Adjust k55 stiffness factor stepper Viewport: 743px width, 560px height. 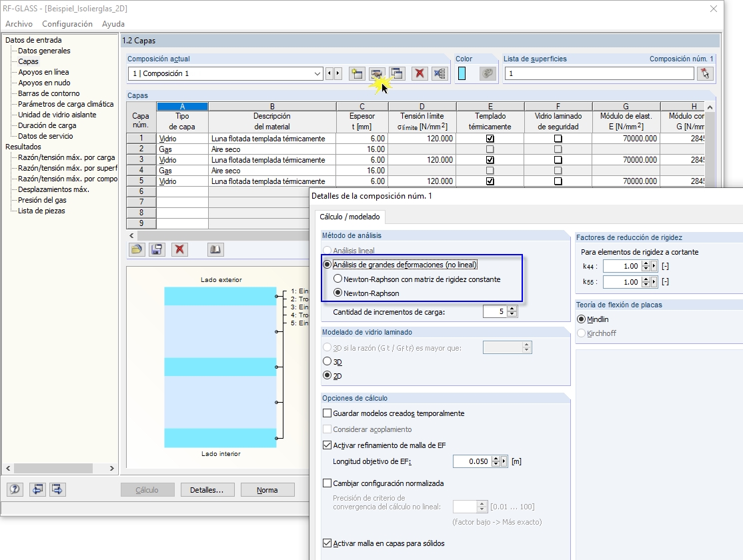(x=646, y=282)
